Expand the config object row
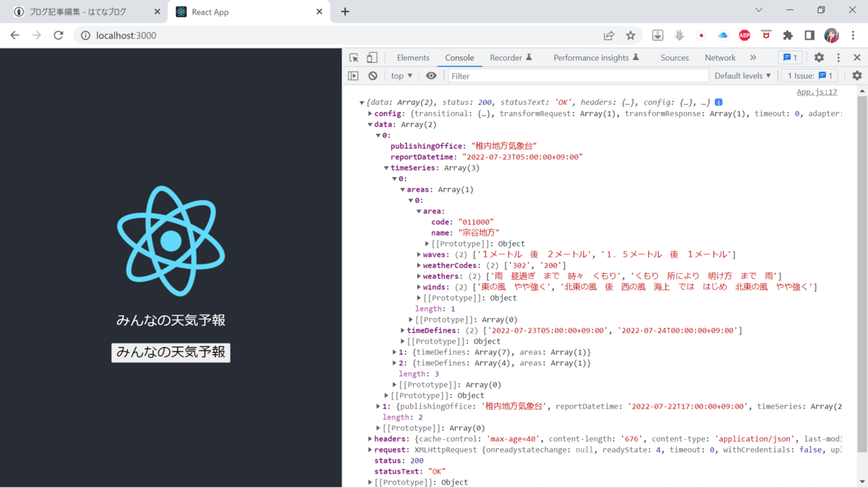The image size is (868, 488). (370, 114)
